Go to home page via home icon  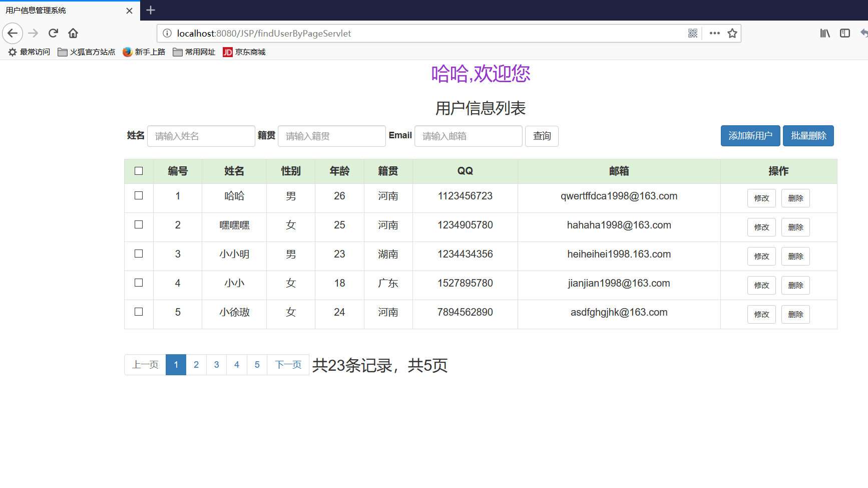pyautogui.click(x=73, y=33)
